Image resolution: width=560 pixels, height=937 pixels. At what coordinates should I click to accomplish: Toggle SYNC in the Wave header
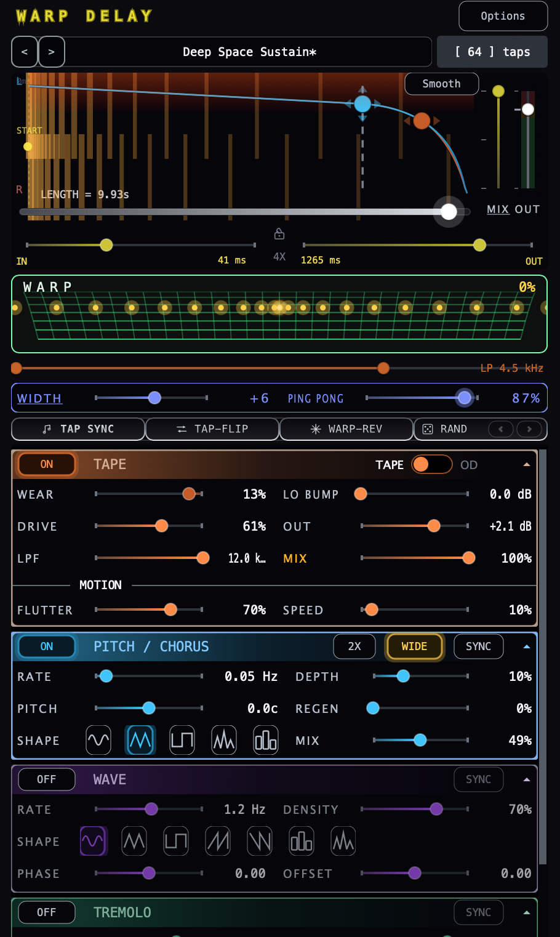tap(479, 779)
